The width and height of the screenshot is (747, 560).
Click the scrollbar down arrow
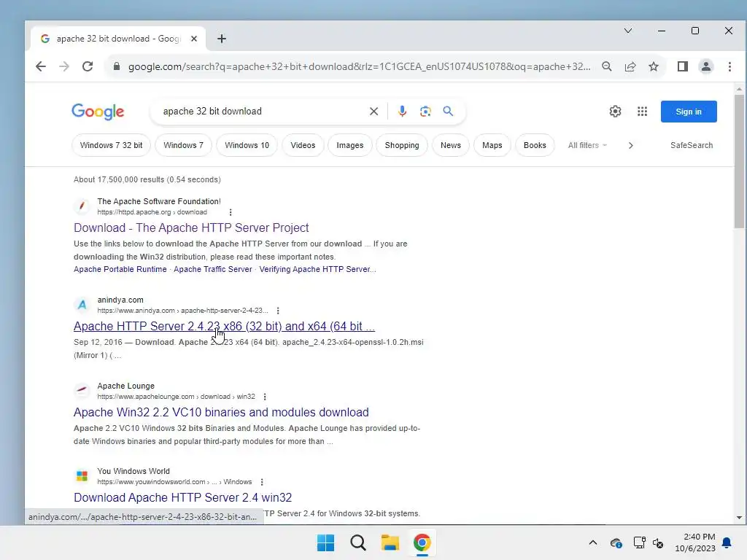tap(739, 517)
